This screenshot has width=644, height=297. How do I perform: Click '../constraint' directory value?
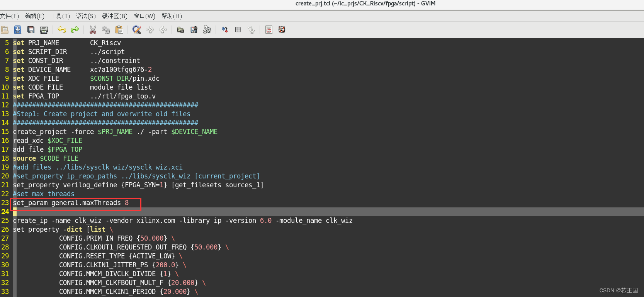tap(115, 61)
